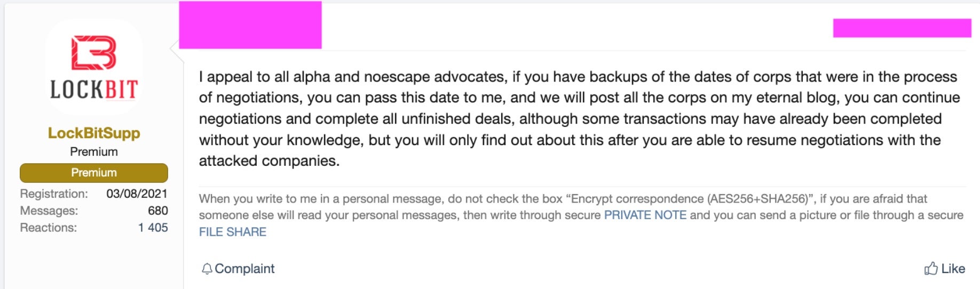Click the redacted magenta bar at top right
The width and height of the screenshot is (980, 289).
click(902, 28)
